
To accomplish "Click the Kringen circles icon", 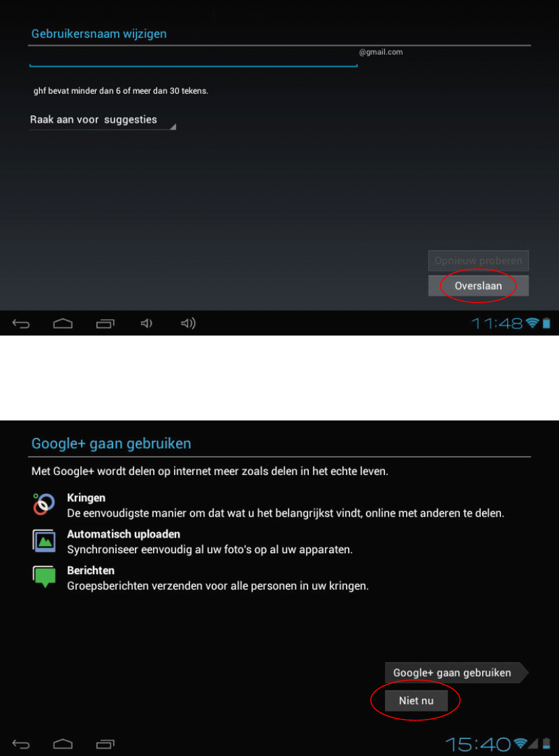I will [x=43, y=504].
